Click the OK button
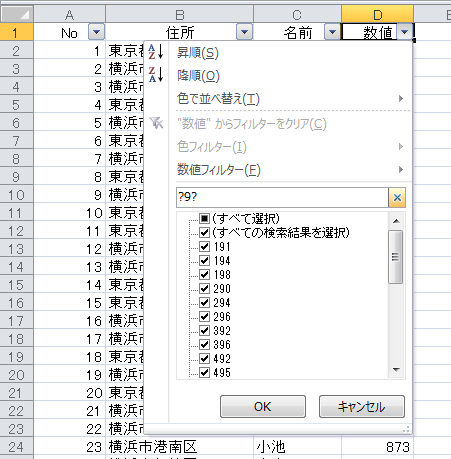Viewport: 451px width, 459px height. point(263,406)
